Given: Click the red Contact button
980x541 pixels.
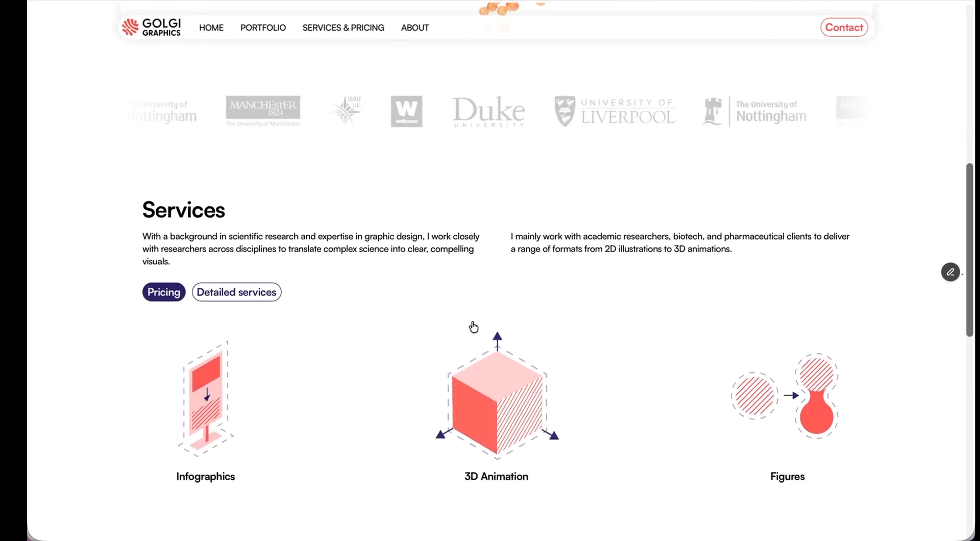Looking at the screenshot, I should coord(844,27).
